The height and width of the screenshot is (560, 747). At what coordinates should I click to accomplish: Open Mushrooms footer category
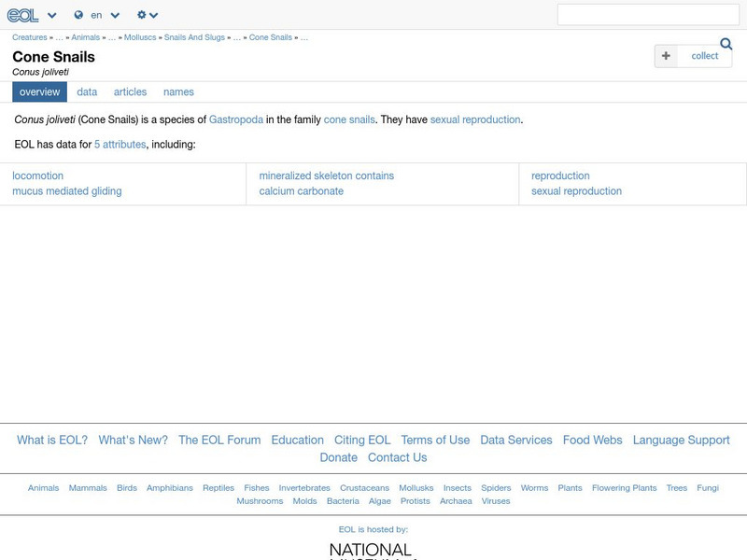pos(260,501)
